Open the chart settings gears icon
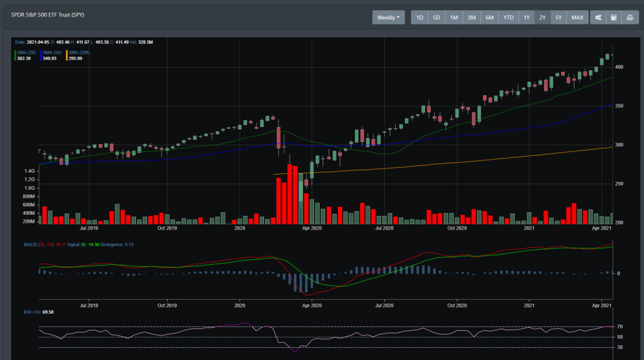 (x=598, y=18)
